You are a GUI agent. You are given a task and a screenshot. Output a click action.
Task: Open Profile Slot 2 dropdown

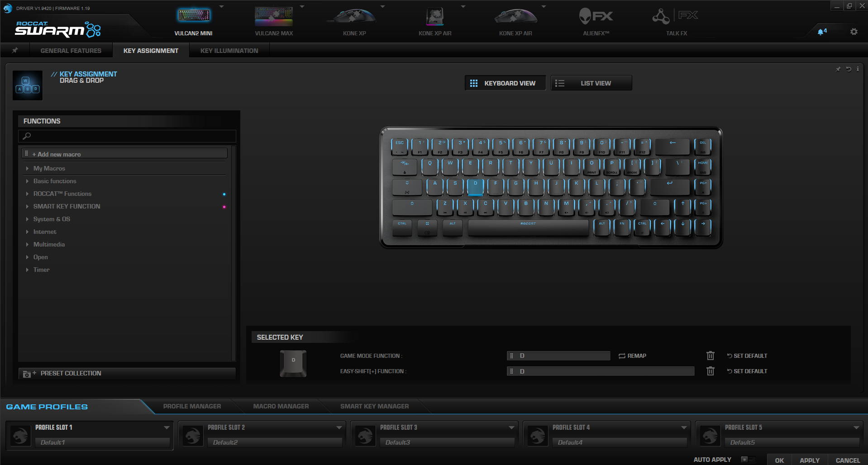pos(339,427)
